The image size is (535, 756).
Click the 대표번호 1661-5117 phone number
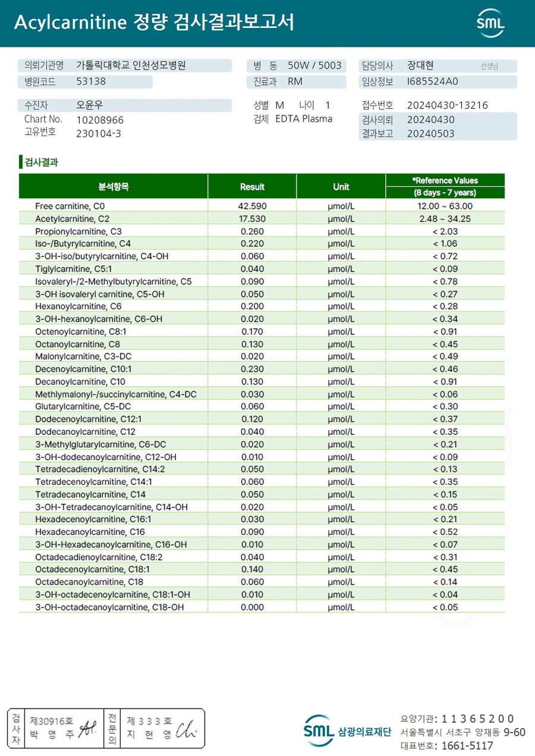tap(468, 745)
